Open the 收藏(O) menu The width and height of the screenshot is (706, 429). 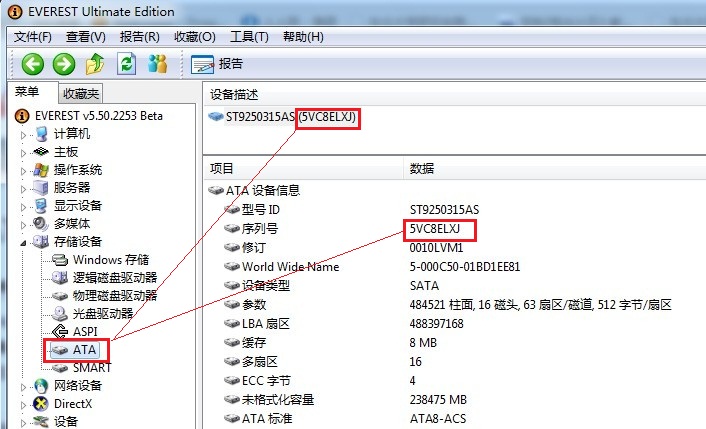click(x=195, y=36)
